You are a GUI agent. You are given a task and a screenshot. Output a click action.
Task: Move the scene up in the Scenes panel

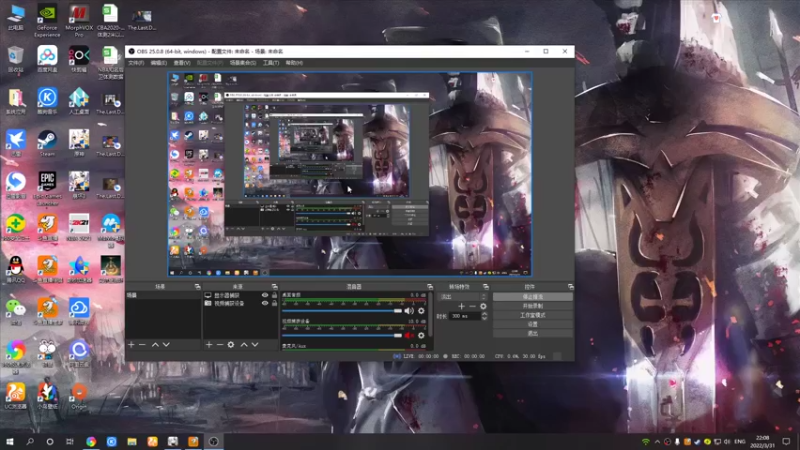(155, 345)
